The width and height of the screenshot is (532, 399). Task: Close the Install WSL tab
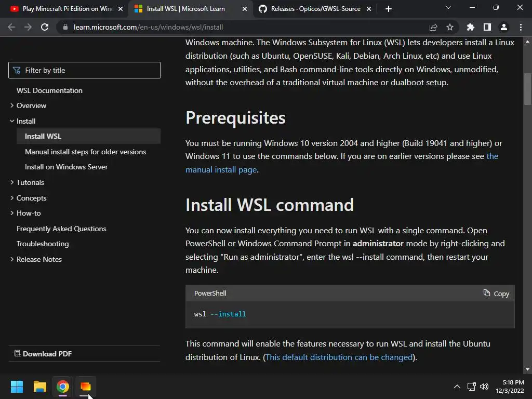pyautogui.click(x=245, y=9)
